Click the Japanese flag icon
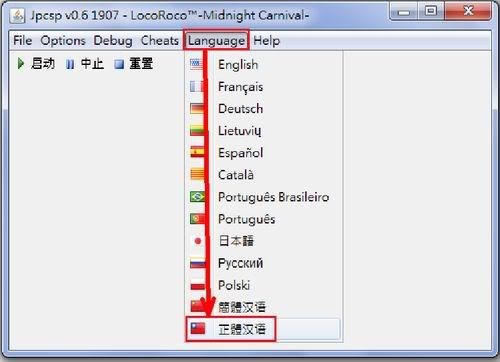 coord(197,241)
